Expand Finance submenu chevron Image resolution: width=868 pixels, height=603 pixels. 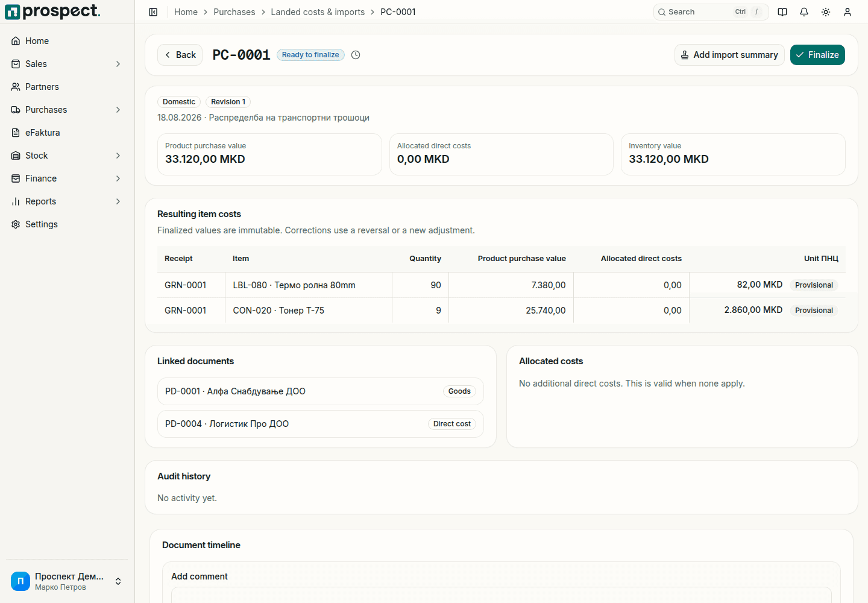tap(118, 178)
